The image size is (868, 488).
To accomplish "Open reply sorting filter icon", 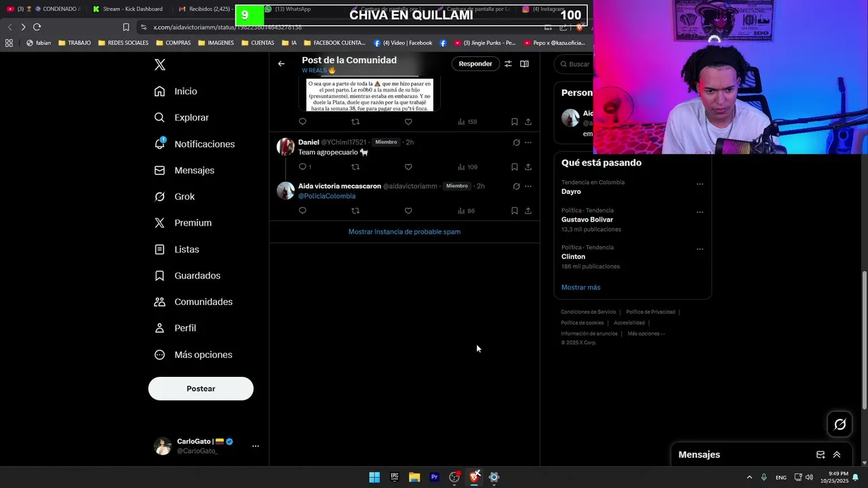I will point(508,64).
